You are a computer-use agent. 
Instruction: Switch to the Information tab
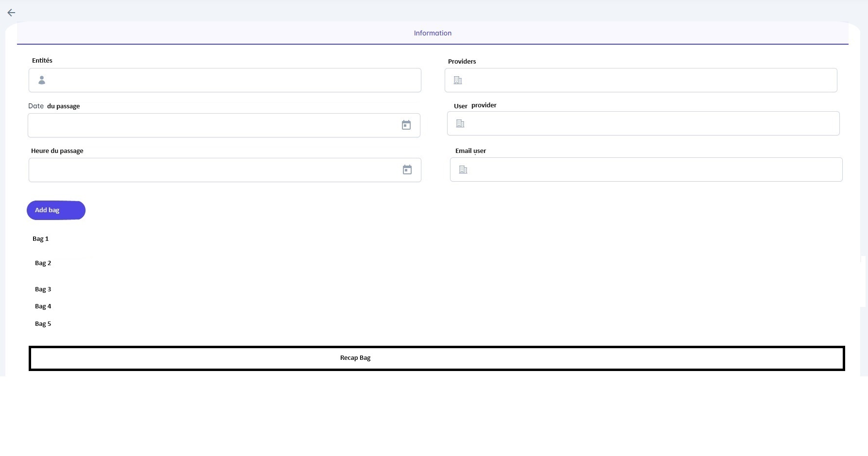coord(433,33)
